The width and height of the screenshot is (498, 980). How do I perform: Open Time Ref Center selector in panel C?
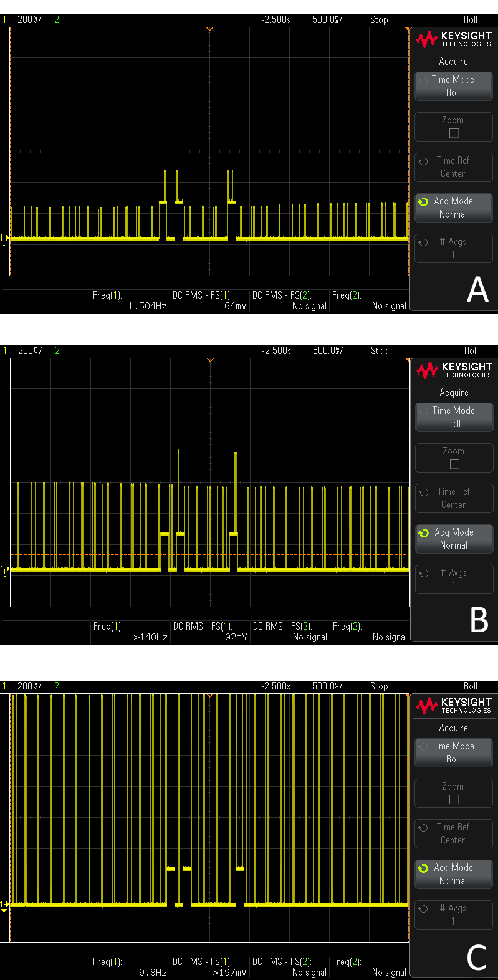(x=453, y=833)
